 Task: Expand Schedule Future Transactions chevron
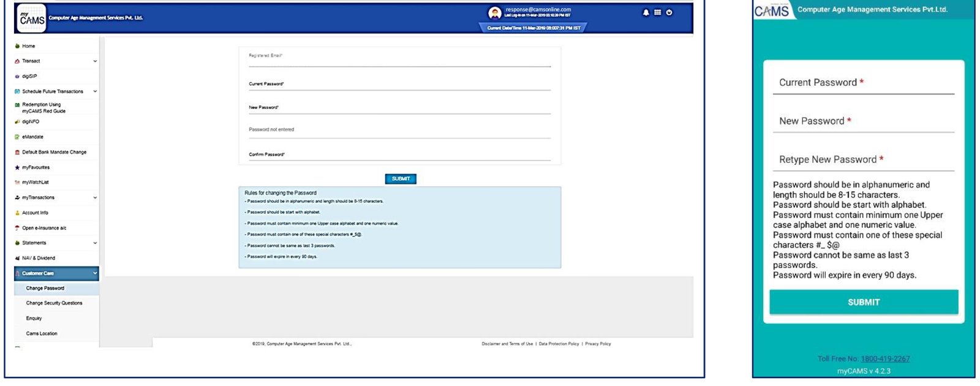95,91
